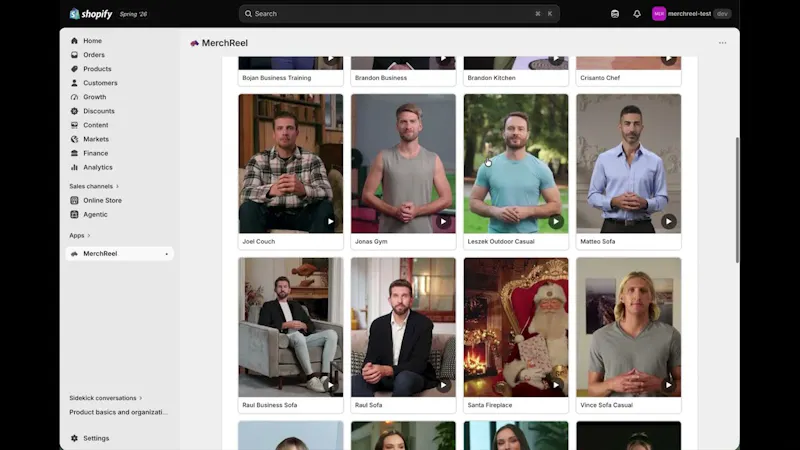Open Customers in the sidebar

coord(101,83)
